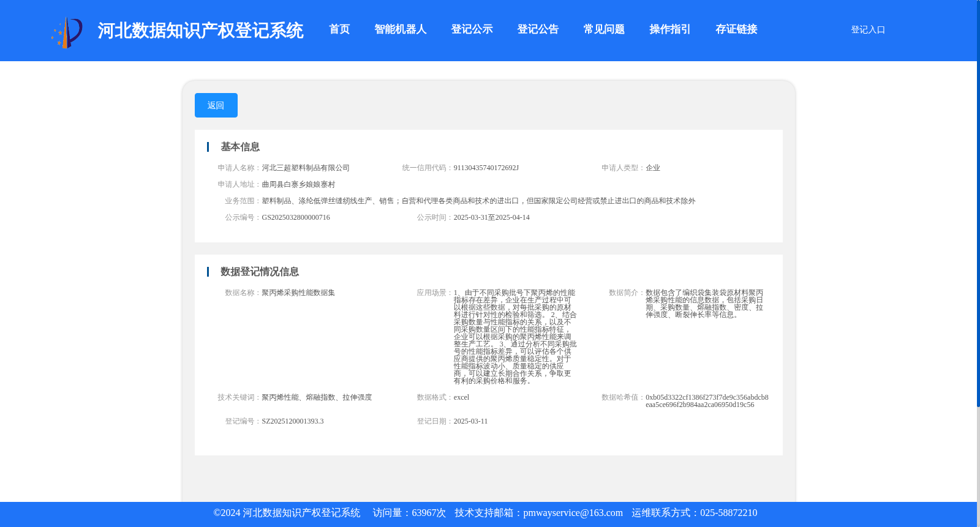Select the visit count 63967次
The image size is (980, 527).
pyautogui.click(x=429, y=513)
